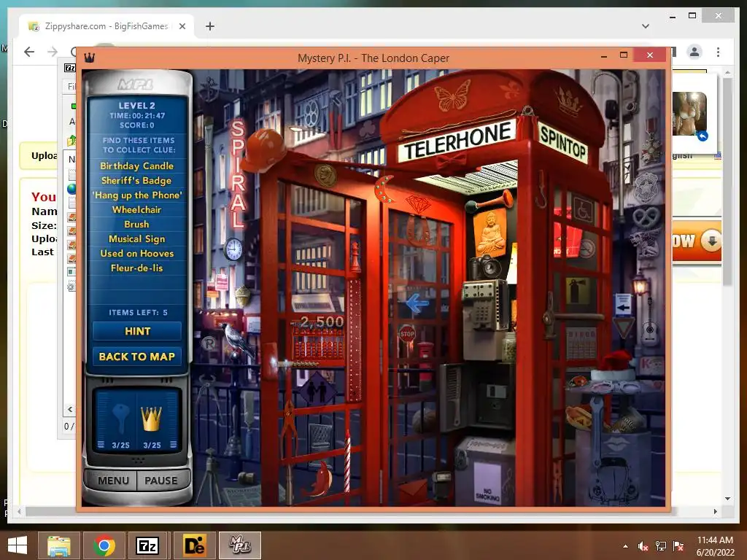Click BACK TO MAP button
This screenshot has height=560, width=747.
137,356
